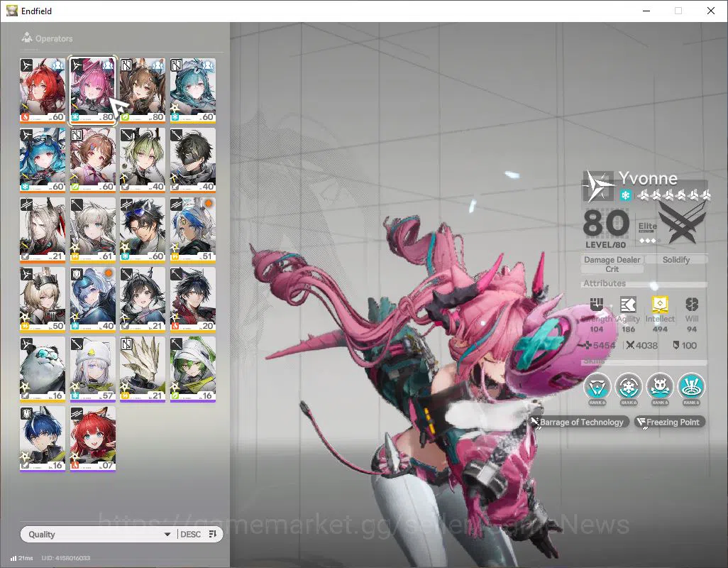Select the panda operator card at level 16
The image size is (728, 568).
pos(43,368)
